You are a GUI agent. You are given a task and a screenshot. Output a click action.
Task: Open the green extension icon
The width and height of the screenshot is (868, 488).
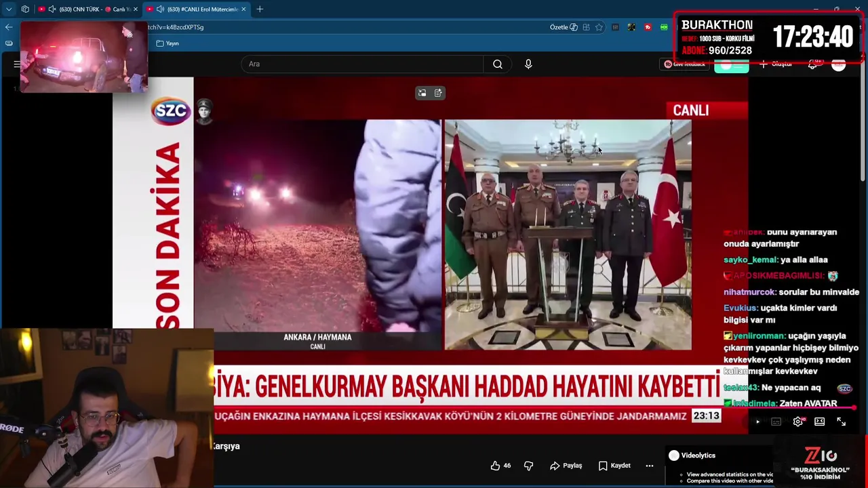point(664,27)
